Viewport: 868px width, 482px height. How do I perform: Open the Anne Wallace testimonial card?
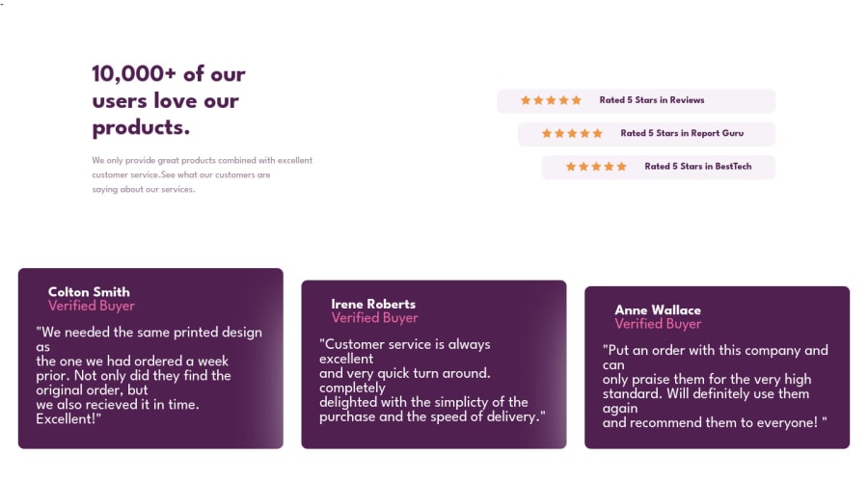717,367
